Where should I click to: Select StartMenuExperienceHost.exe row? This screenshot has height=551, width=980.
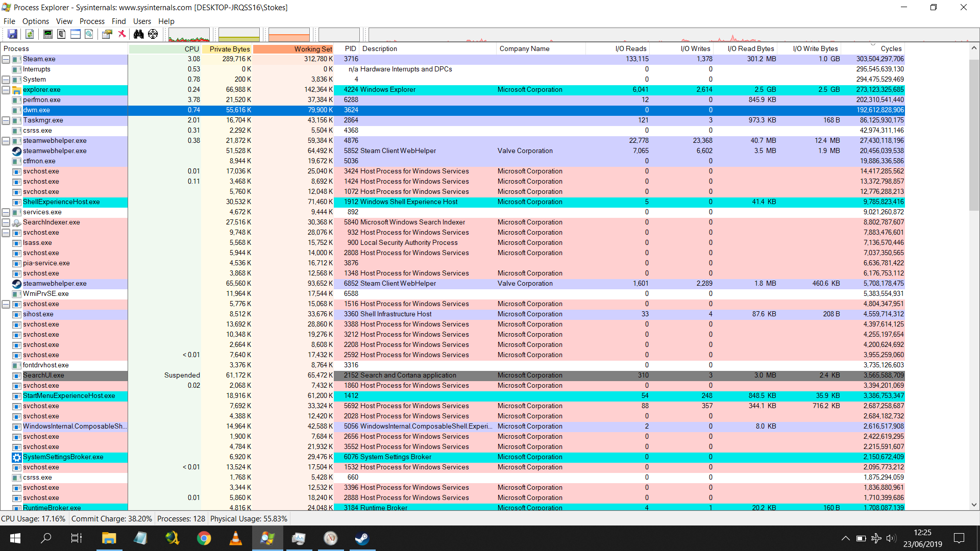click(453, 396)
